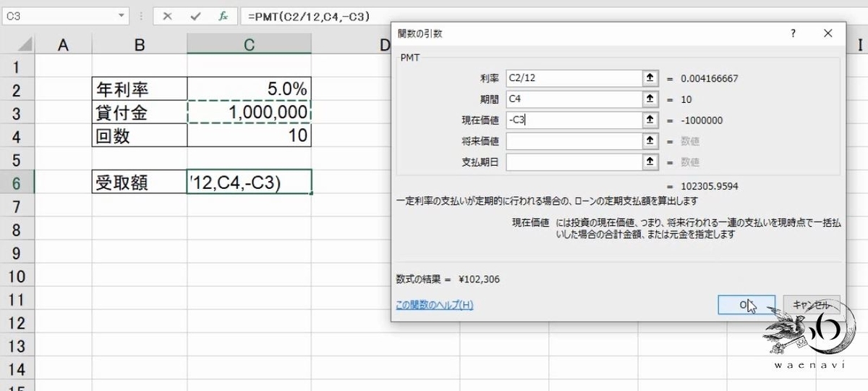Select row 13 header

tap(17, 346)
